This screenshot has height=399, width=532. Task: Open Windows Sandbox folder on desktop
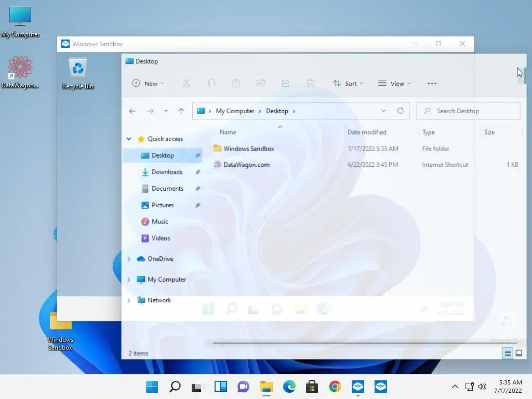[x=60, y=331]
